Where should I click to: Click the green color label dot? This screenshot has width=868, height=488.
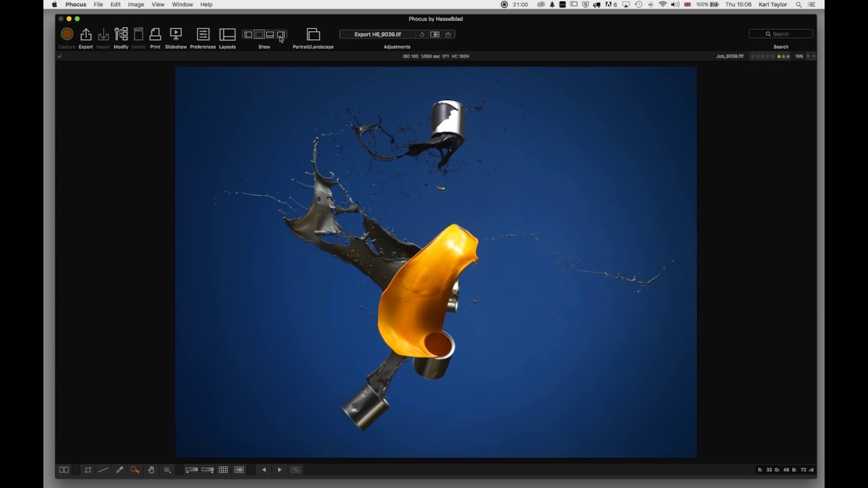[779, 56]
